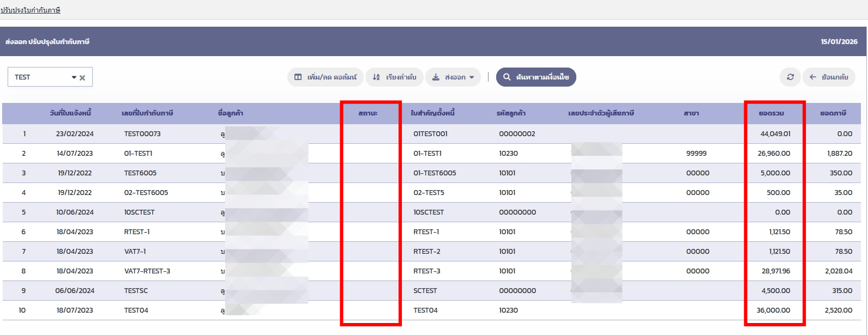Click the เลขที่ใบกำกับภาษี column header
Viewport: 868px width, 335px height.
[x=147, y=113]
